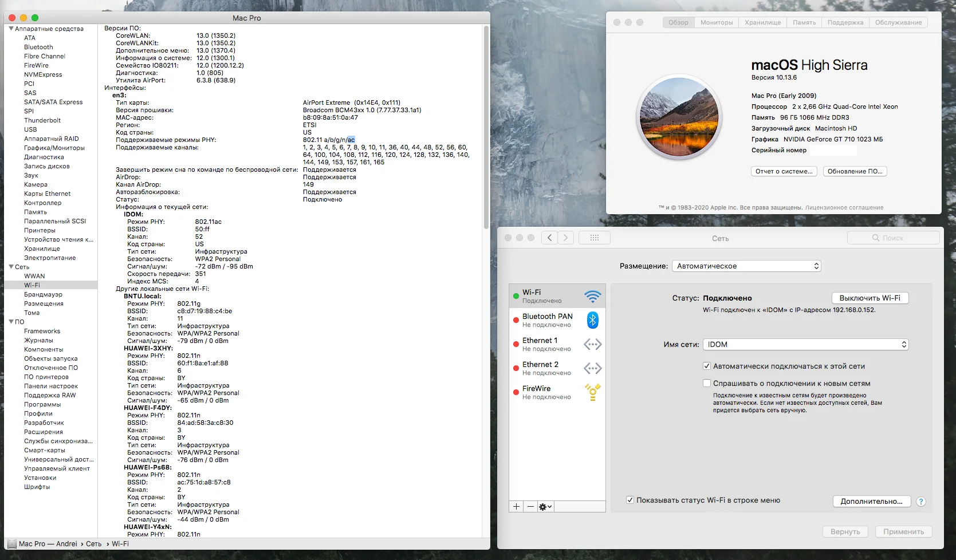Go back in System Preferences

coord(549,238)
